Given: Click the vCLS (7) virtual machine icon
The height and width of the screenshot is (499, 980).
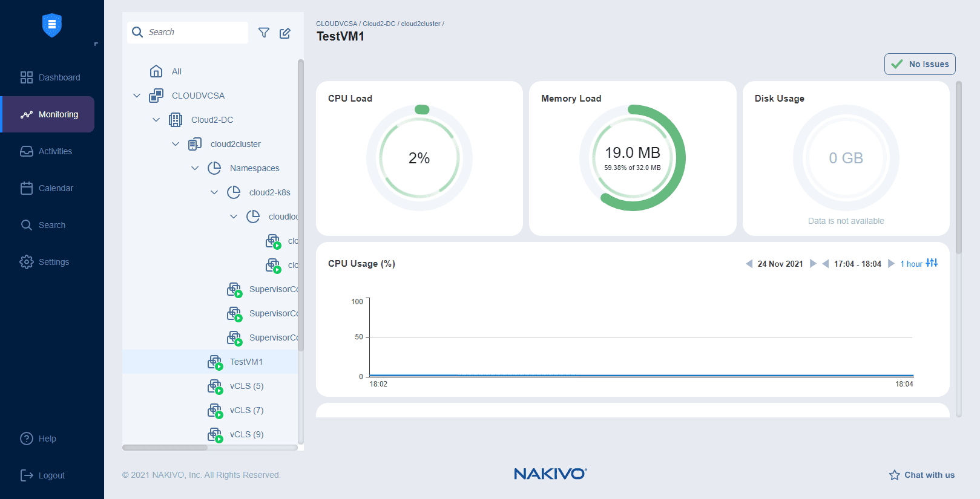Looking at the screenshot, I should point(215,411).
